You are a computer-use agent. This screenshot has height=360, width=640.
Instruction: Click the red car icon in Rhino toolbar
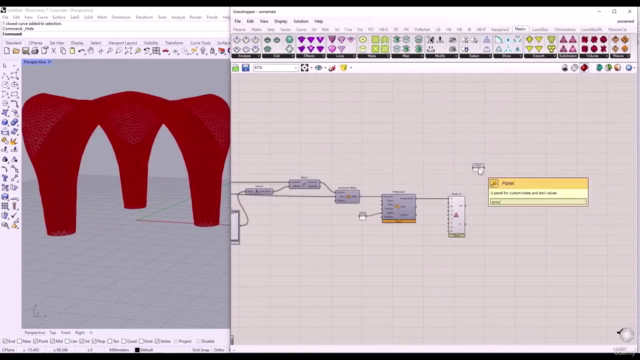point(166,51)
